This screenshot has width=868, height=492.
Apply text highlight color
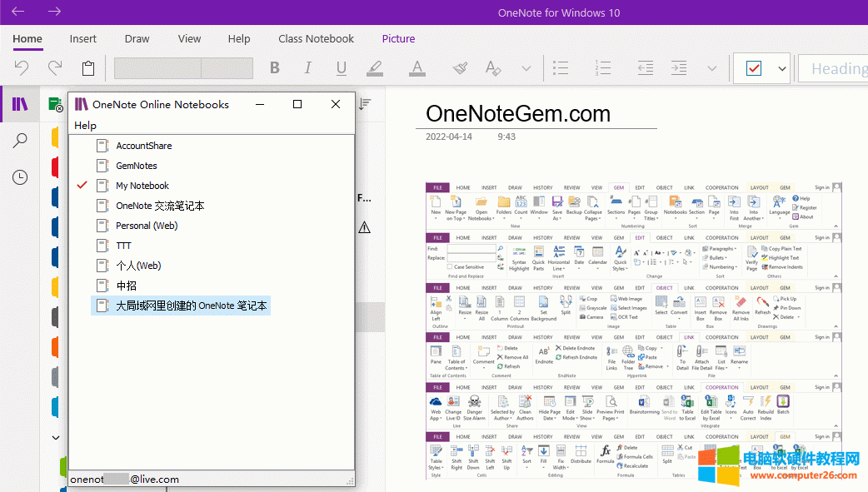[x=374, y=68]
